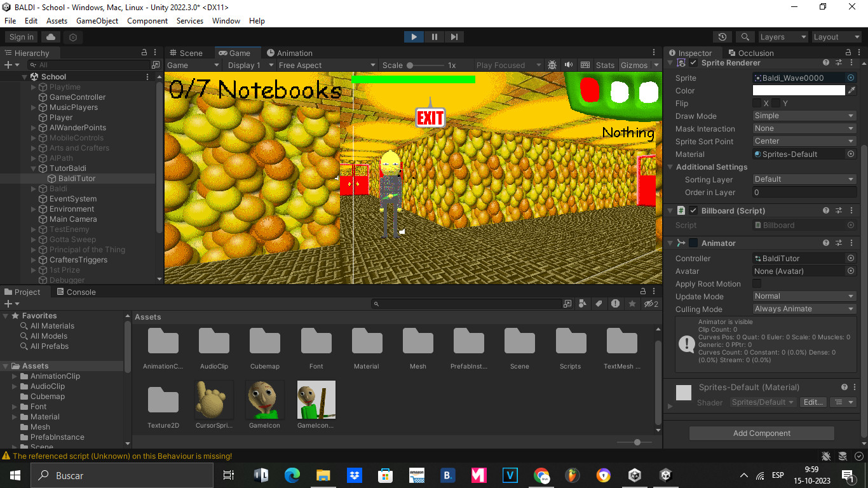The image size is (868, 488).
Task: Click the Sign in button
Action: click(x=20, y=37)
